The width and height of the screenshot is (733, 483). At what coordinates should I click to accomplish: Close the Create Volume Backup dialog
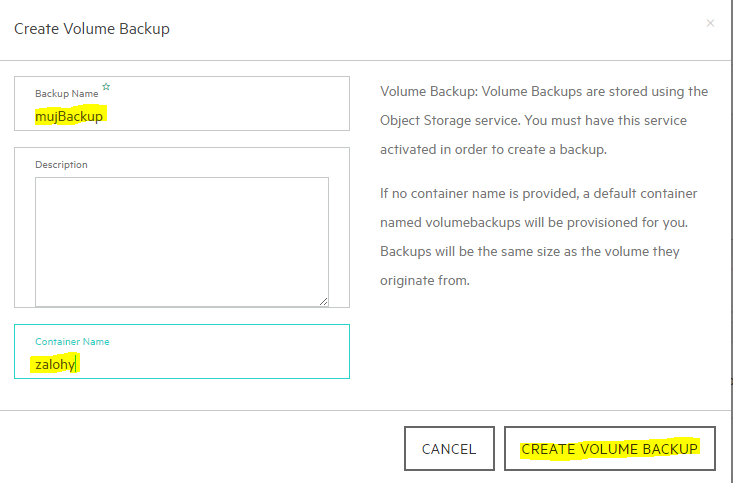[x=710, y=23]
